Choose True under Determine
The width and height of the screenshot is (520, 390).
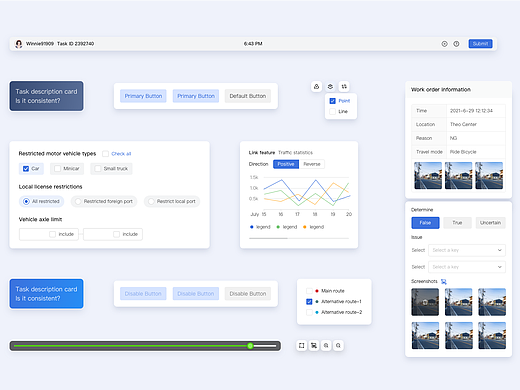pos(457,223)
